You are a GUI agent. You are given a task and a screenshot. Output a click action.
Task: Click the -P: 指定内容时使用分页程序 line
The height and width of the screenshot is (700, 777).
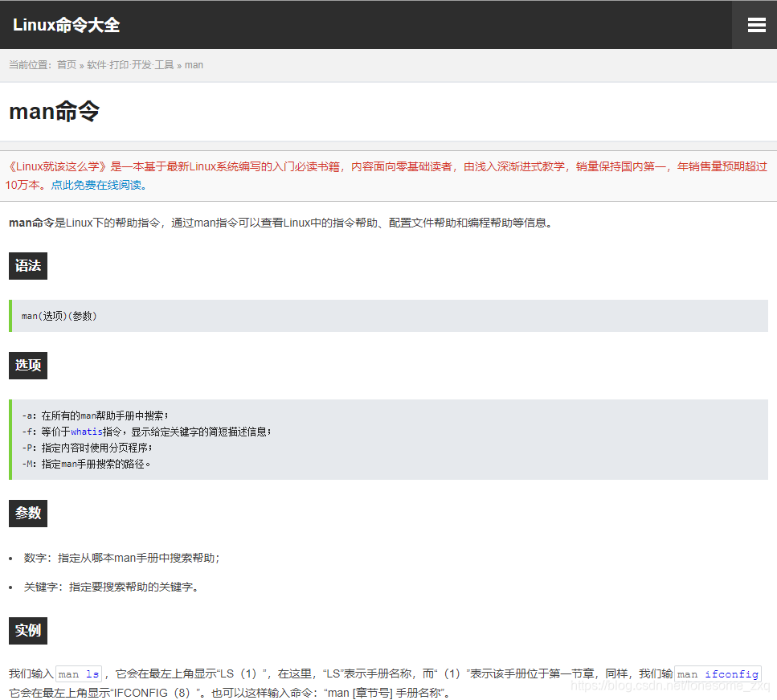tap(87, 448)
